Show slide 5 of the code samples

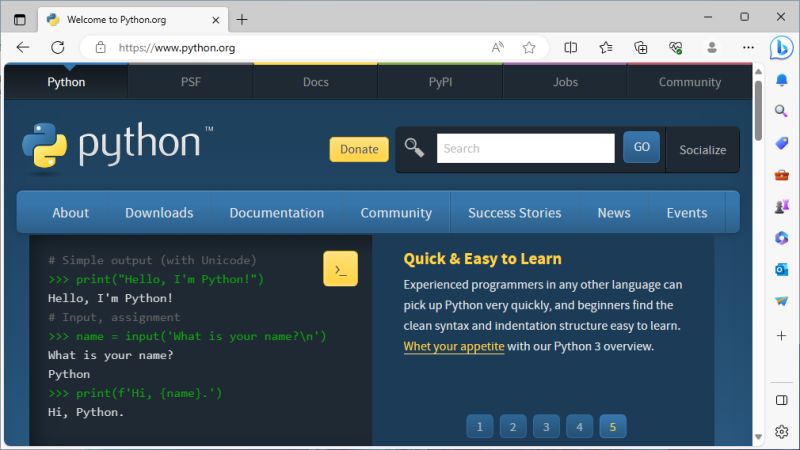612,427
